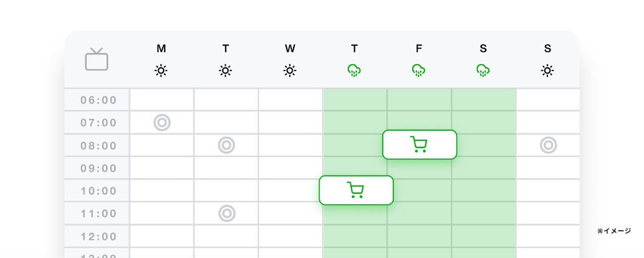Click the 12:00 time row label

(99, 236)
